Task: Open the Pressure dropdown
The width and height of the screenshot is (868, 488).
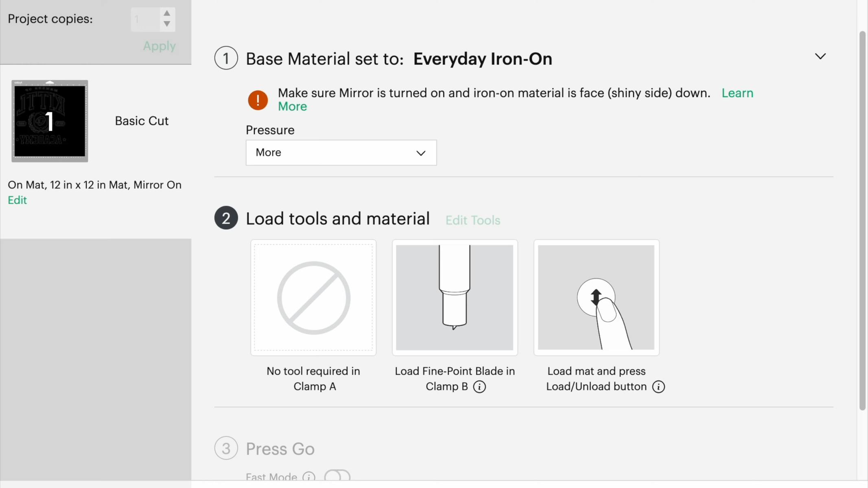Action: tap(341, 152)
